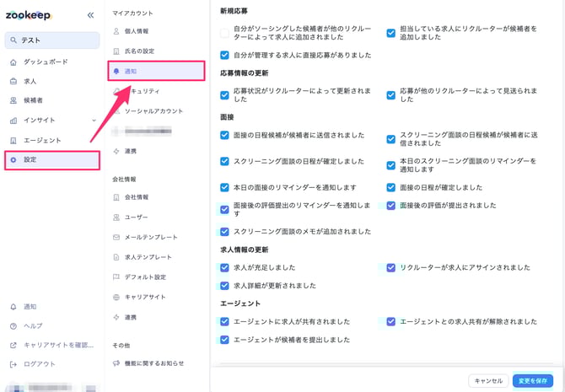
Task: Click the 通知 bell icon in マイアカウント
Action: pos(116,72)
